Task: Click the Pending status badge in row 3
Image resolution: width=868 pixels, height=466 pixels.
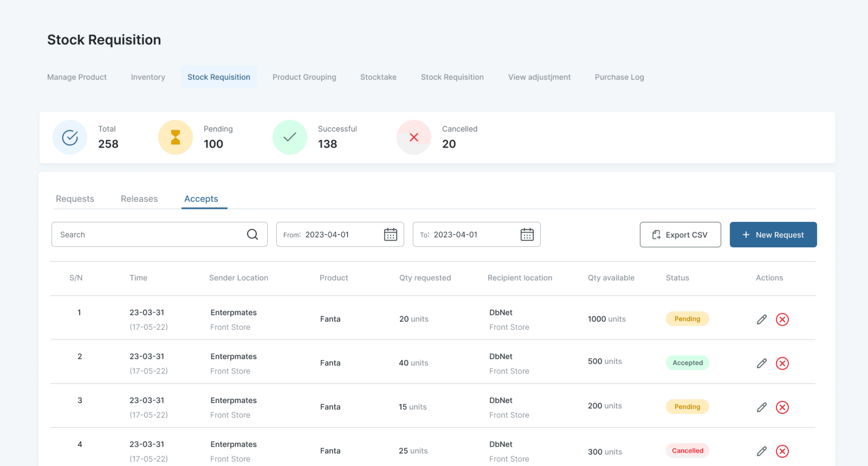Action: [687, 406]
